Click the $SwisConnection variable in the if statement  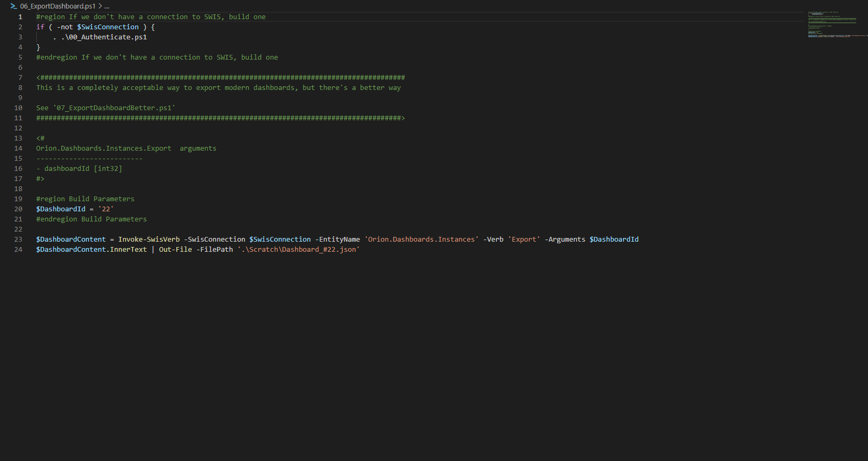[x=108, y=27]
